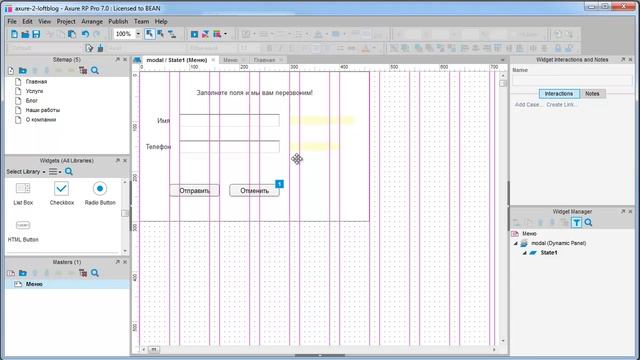The height and width of the screenshot is (360, 640).
Task: Click the Sitemap delete page icon
Action: pyautogui.click(x=83, y=71)
